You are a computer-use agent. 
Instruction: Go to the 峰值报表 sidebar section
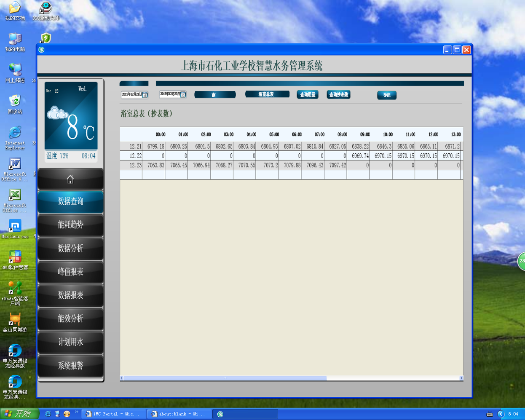pos(70,272)
